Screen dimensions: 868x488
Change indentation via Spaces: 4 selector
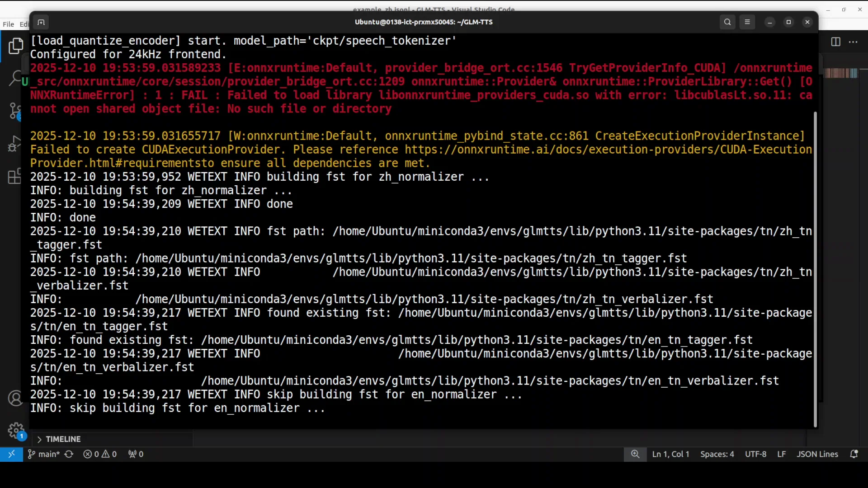(x=717, y=454)
